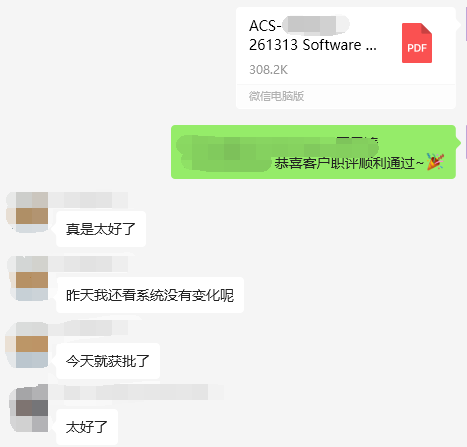The image size is (467, 447).
Task: Open avatar beside 真是太好了 message
Action: [28, 212]
